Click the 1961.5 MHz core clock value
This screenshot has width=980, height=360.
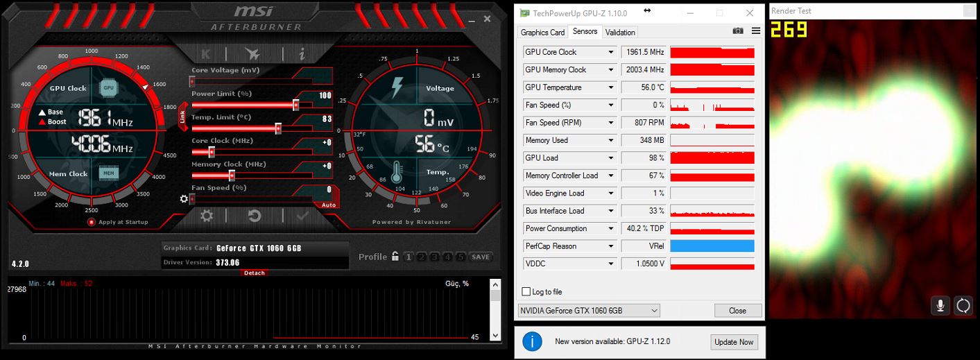click(x=644, y=52)
